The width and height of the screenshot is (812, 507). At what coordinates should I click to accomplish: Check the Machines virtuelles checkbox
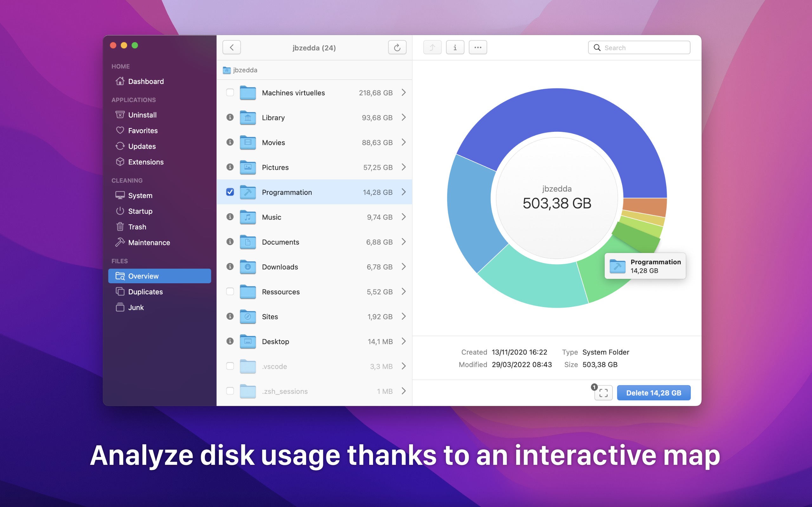coord(230,93)
